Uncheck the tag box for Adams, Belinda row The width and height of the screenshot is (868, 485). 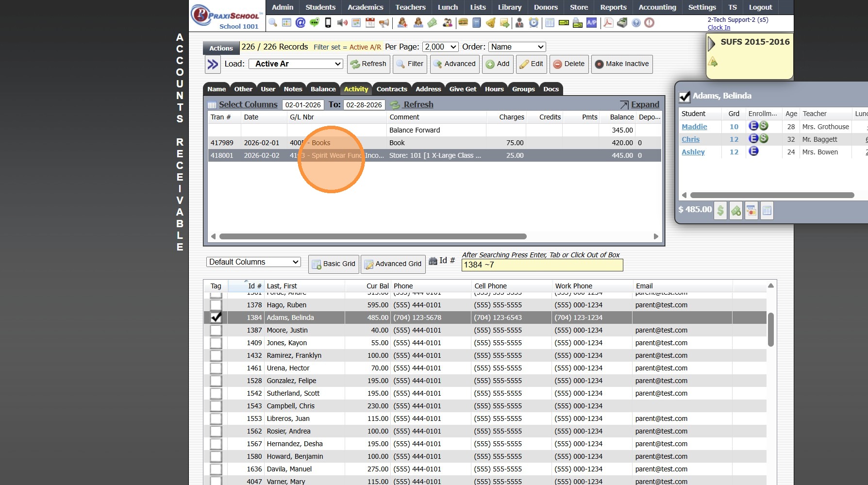(x=216, y=318)
